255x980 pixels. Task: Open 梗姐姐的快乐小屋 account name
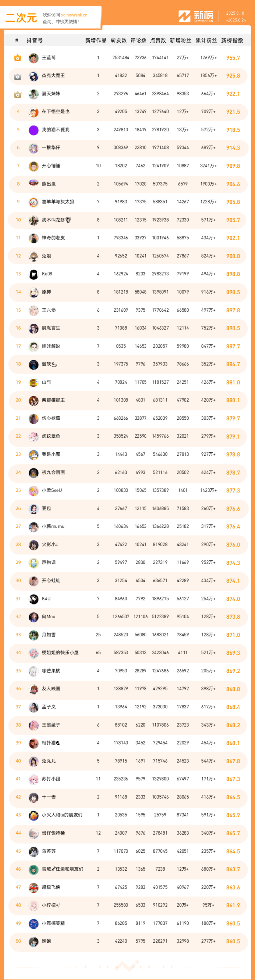point(60,653)
